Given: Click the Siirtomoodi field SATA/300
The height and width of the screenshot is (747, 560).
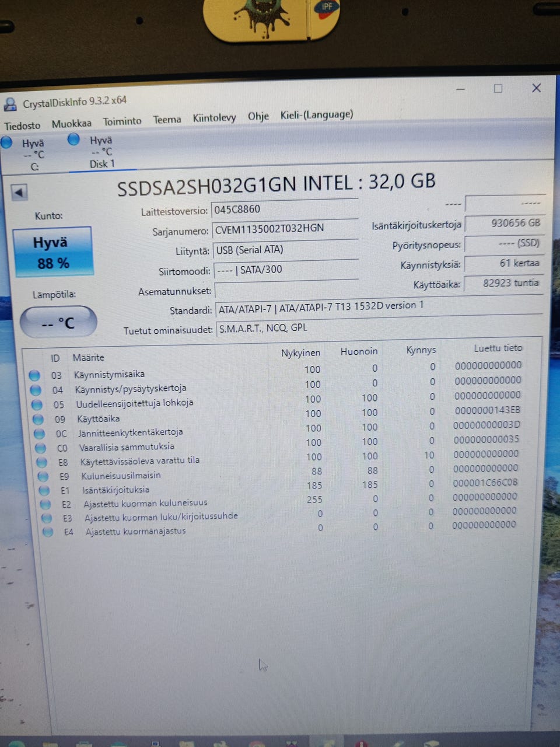Looking at the screenshot, I should (286, 270).
